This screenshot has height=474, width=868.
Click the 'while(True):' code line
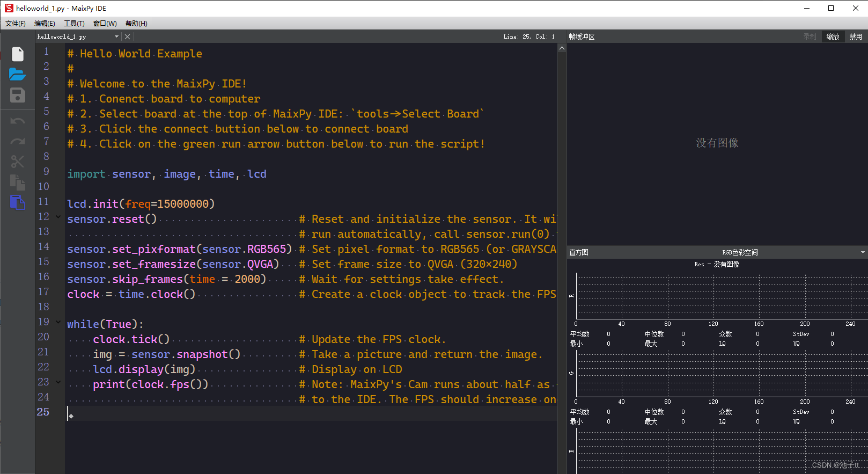click(x=105, y=324)
